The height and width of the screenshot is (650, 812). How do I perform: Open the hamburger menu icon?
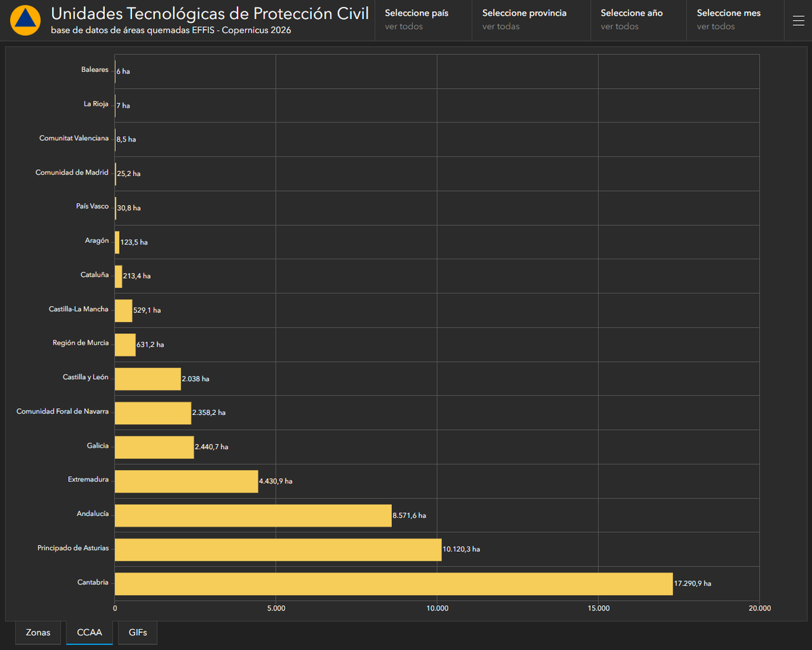798,20
